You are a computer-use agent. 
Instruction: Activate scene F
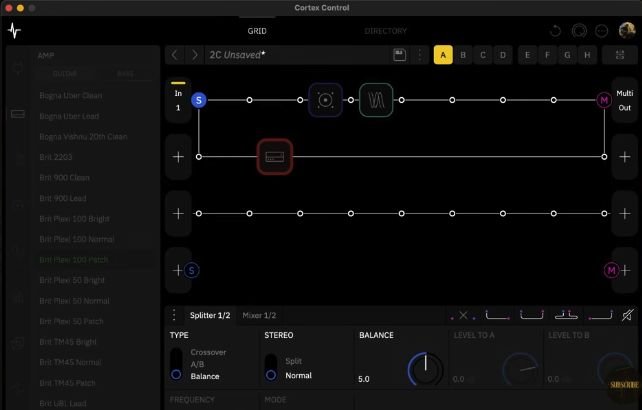coord(547,55)
